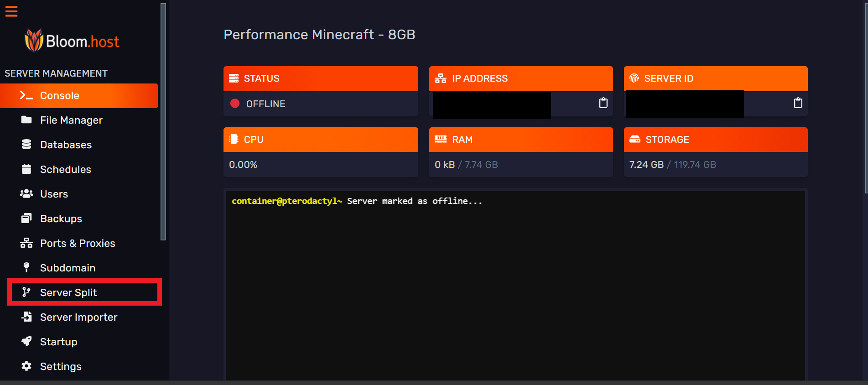Screen dimensions: 868x385
Task: Open Users management
Action: tap(54, 194)
